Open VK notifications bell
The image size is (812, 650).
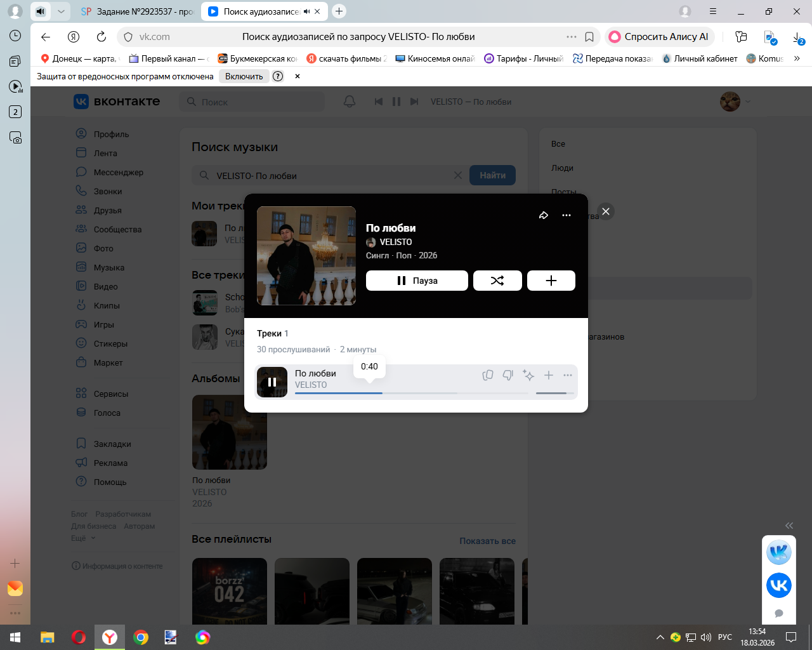(x=350, y=102)
